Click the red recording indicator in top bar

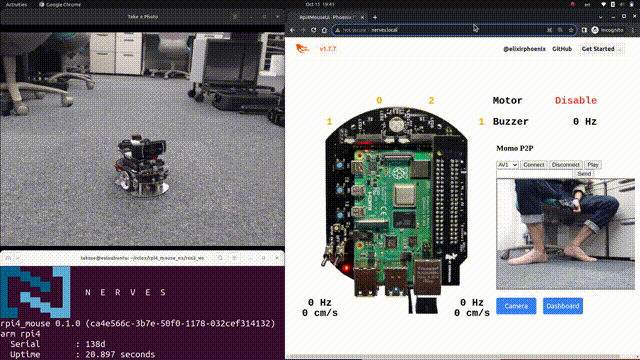pos(573,4)
